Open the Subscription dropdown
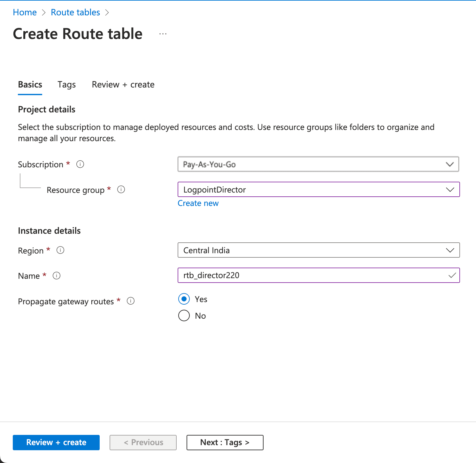The width and height of the screenshot is (476, 463). coord(450,164)
